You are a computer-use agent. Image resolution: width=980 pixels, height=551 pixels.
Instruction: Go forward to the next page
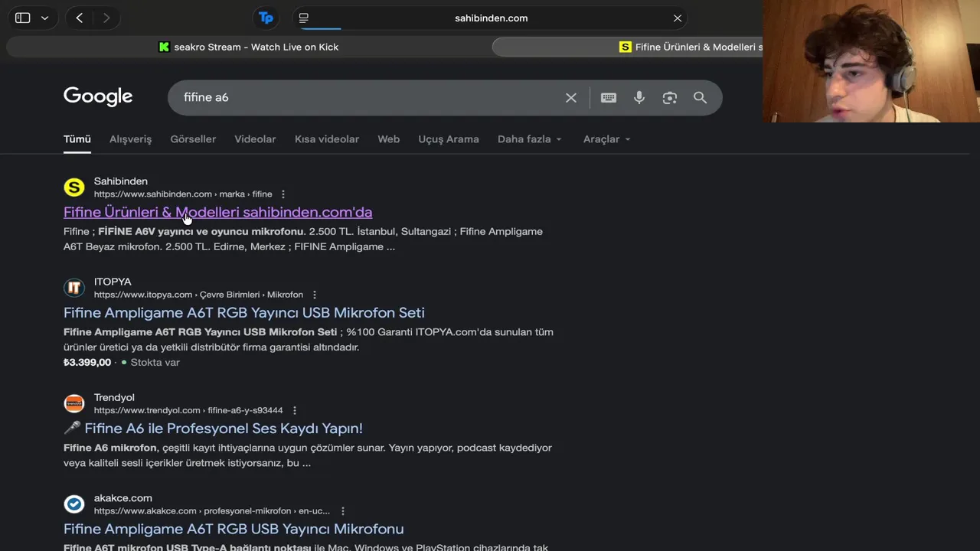(106, 18)
